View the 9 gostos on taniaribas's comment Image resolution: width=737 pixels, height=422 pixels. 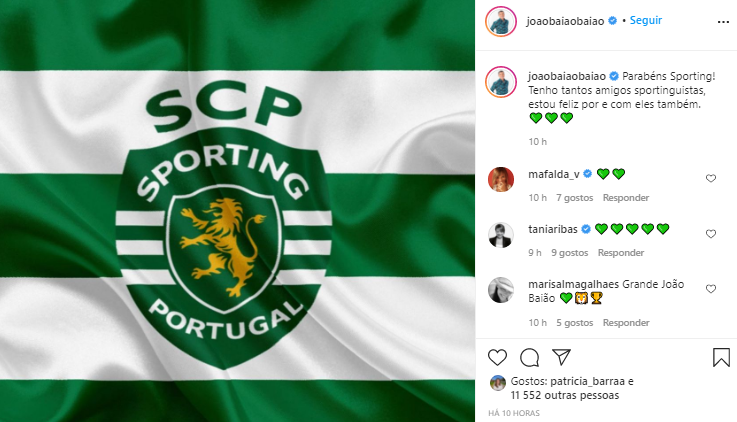[569, 253]
